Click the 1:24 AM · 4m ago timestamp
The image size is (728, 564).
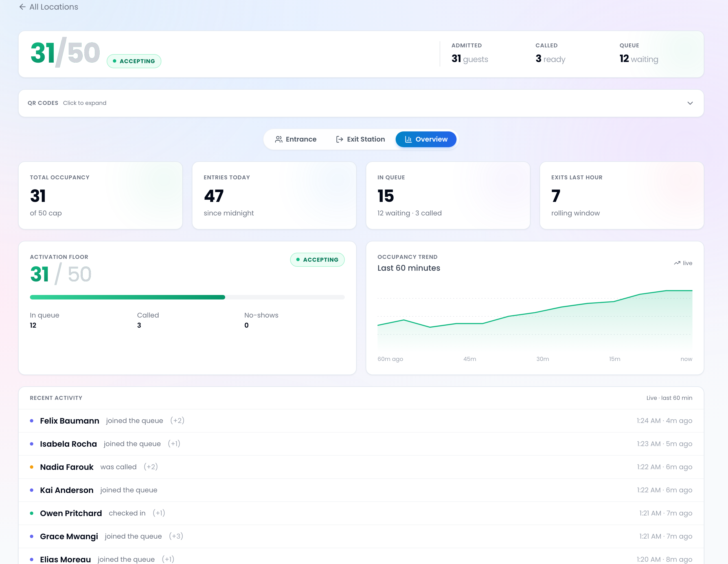click(x=664, y=421)
